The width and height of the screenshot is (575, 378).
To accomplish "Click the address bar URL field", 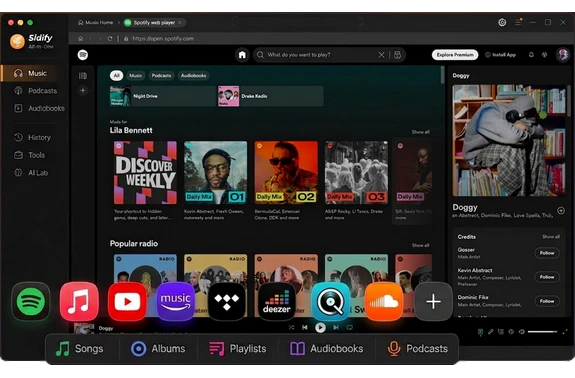I will [163, 38].
